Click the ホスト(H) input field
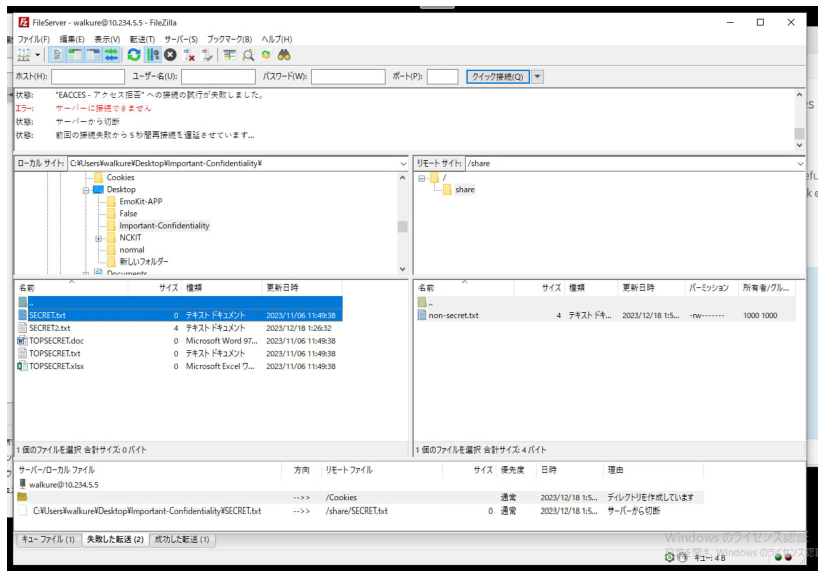The image size is (823, 576). coord(87,76)
